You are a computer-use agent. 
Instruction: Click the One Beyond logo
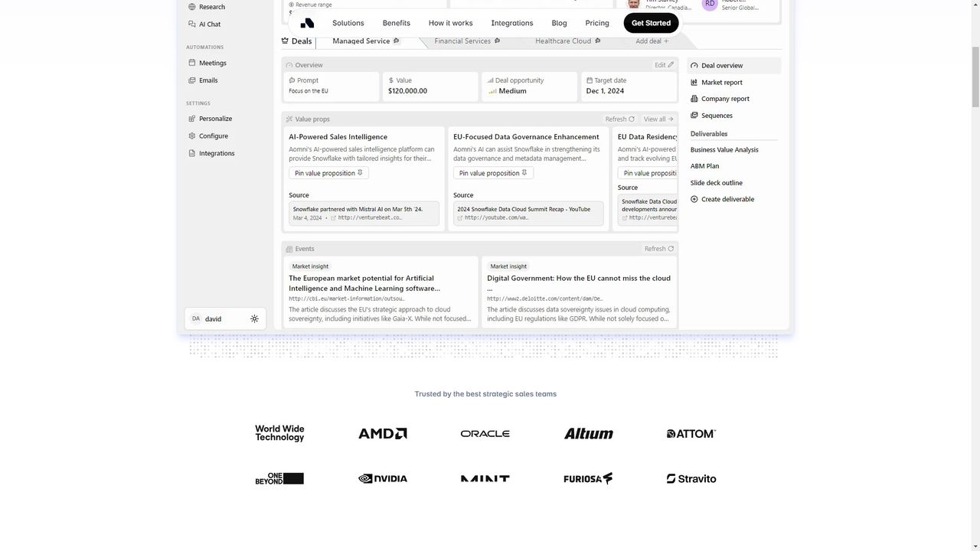click(x=279, y=478)
